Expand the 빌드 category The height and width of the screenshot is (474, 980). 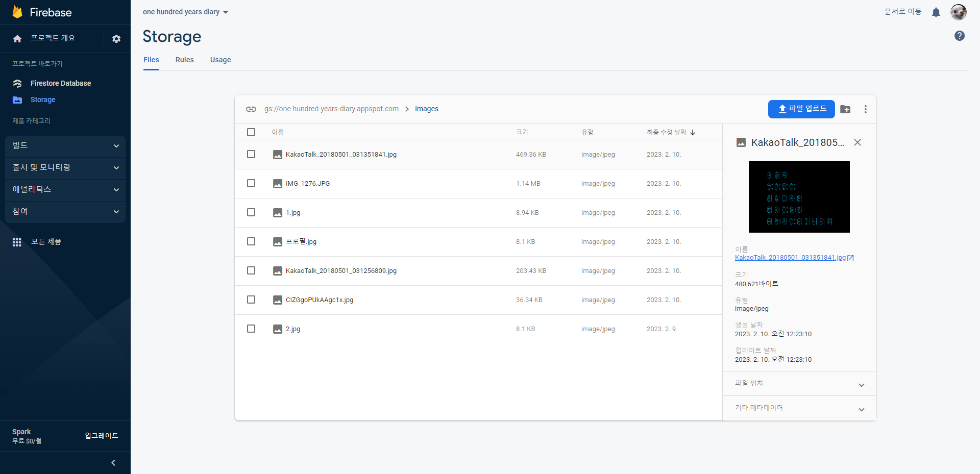click(x=65, y=146)
